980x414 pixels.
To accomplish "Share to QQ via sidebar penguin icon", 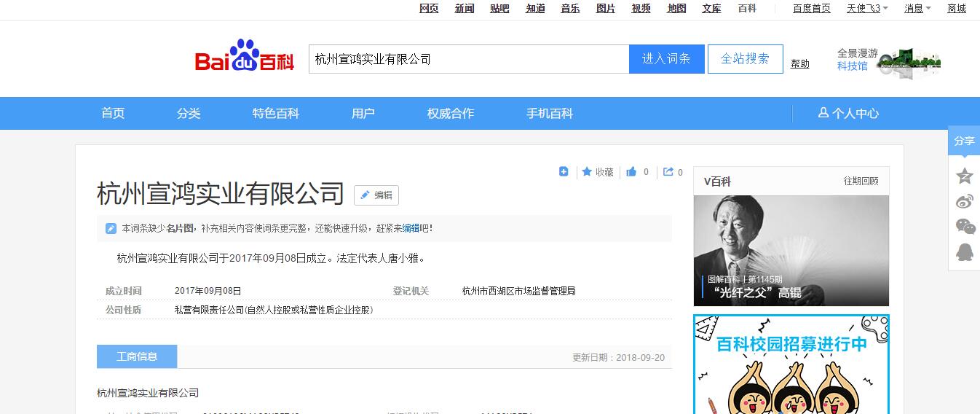I will pyautogui.click(x=964, y=253).
